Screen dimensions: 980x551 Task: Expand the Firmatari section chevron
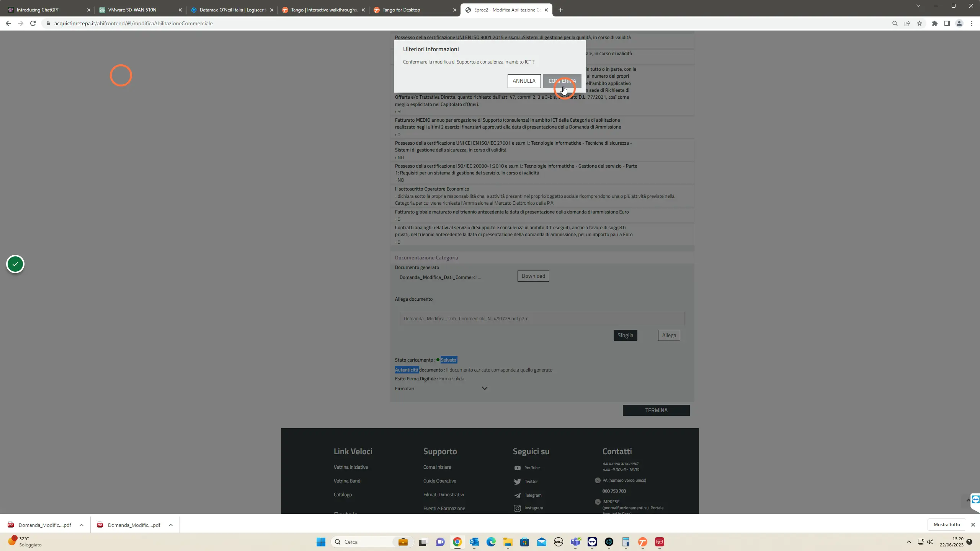point(485,388)
